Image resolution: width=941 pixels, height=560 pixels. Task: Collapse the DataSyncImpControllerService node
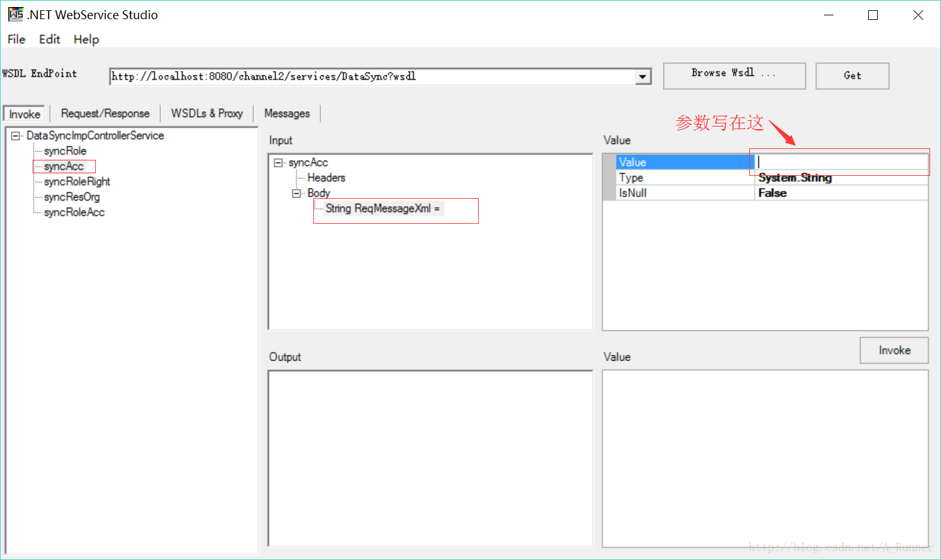(15, 136)
